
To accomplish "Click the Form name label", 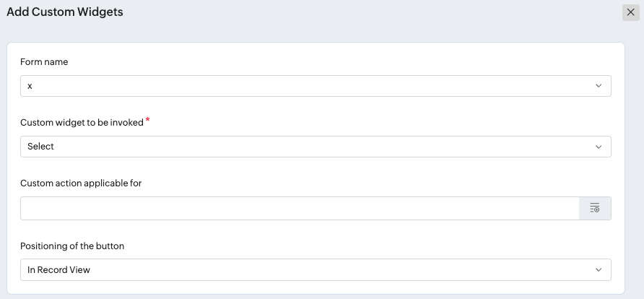I will point(44,61).
